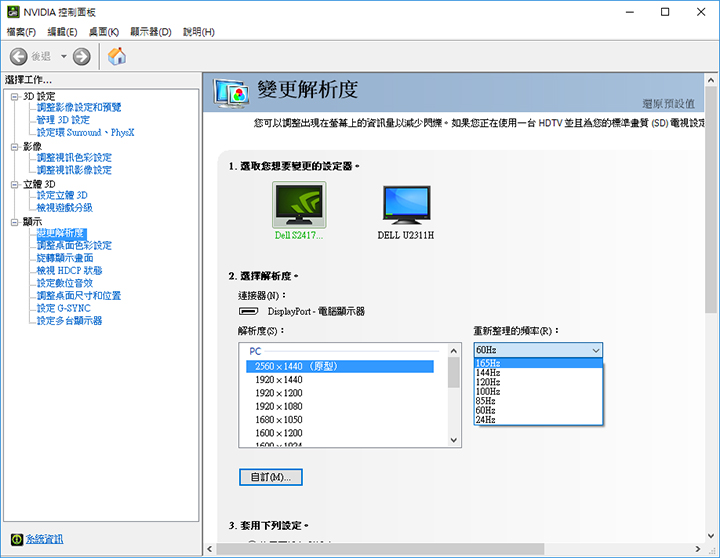Choose 60Hz option in open list
The image size is (720, 558).
(x=538, y=410)
